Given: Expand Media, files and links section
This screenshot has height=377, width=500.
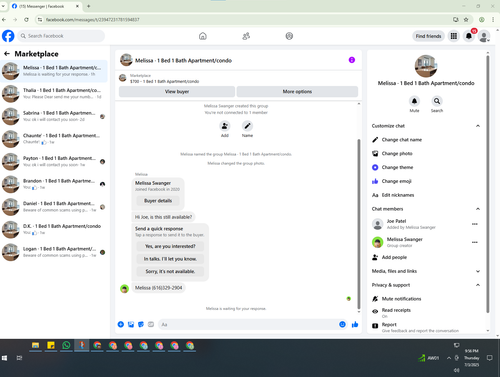Looking at the screenshot, I should (478, 271).
